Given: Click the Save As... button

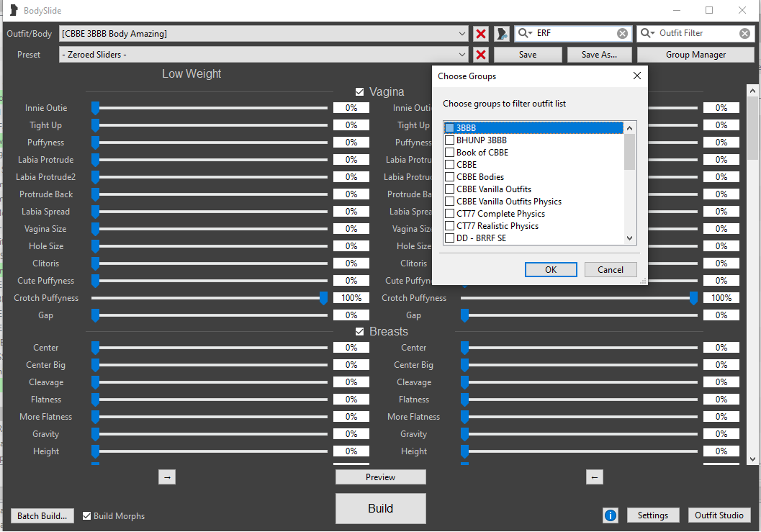Looking at the screenshot, I should (600, 55).
